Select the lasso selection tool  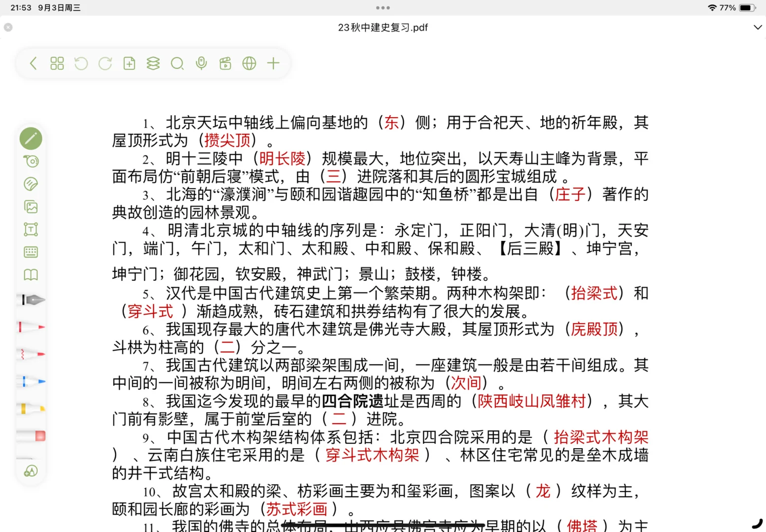[x=31, y=161]
